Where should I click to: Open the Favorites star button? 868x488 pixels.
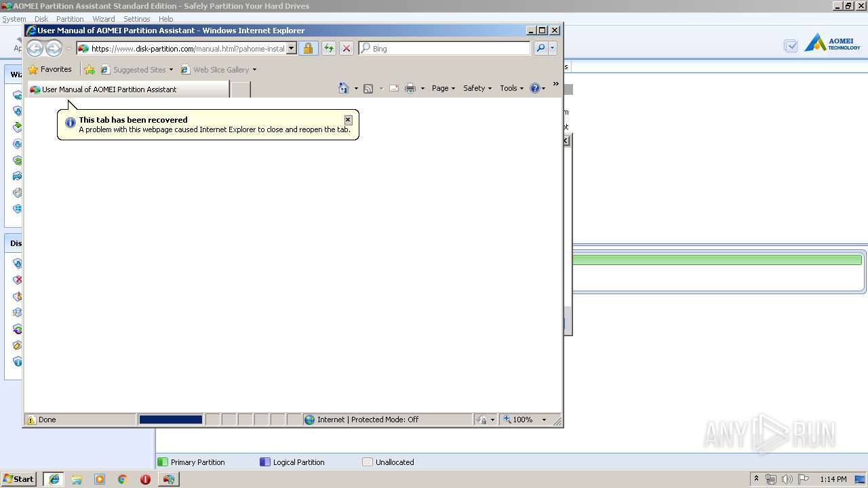coord(50,69)
